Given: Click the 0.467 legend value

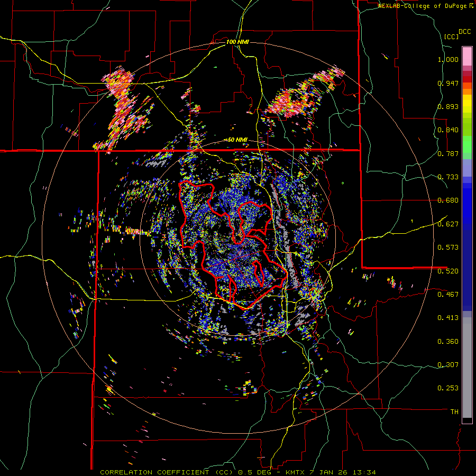Looking at the screenshot, I should pos(448,294).
